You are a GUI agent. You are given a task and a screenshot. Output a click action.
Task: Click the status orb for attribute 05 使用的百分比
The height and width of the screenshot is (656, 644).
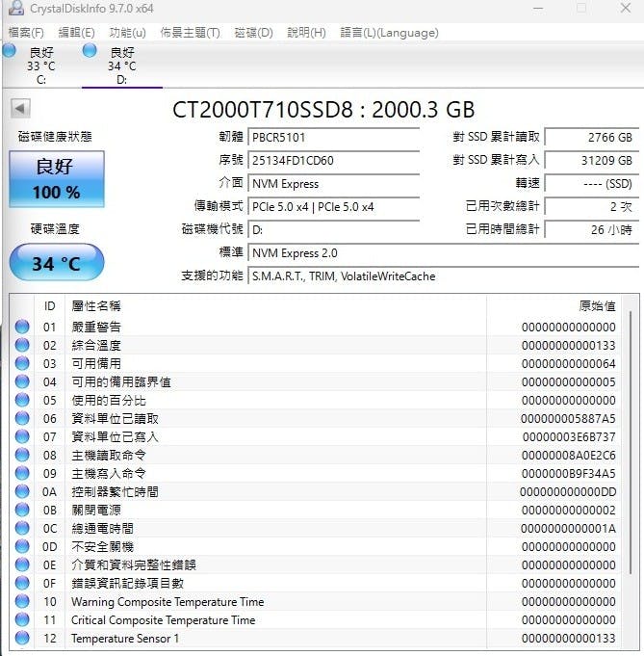click(22, 400)
